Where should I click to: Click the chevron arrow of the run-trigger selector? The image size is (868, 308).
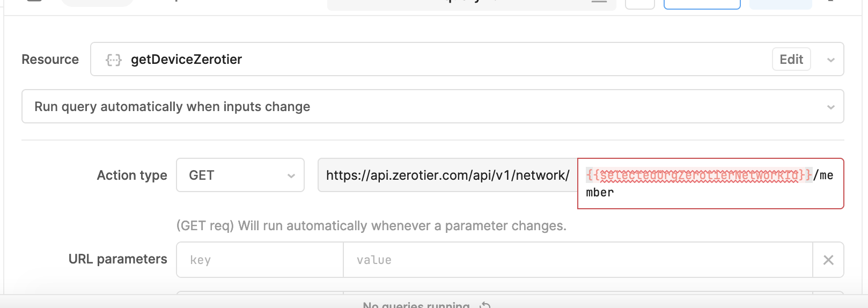click(x=830, y=107)
